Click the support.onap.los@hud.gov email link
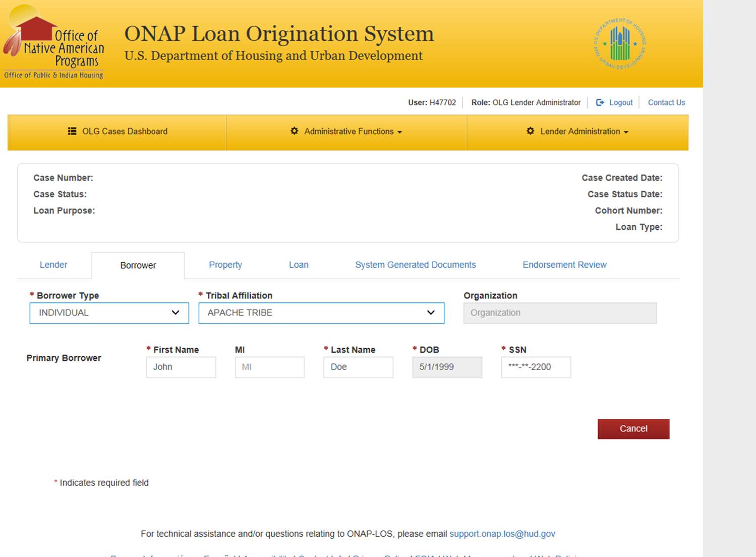Viewport: 756px width, 557px height. (502, 534)
